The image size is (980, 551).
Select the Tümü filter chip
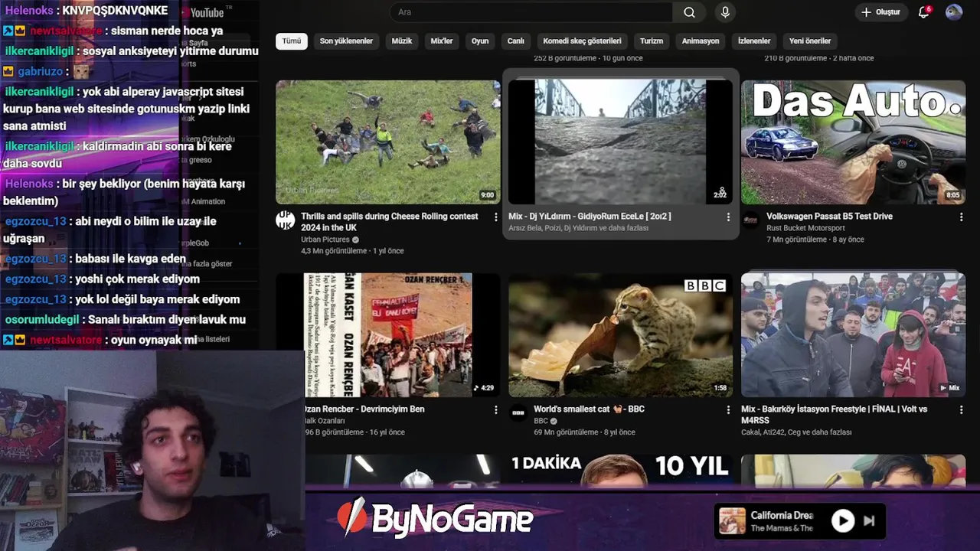click(292, 41)
